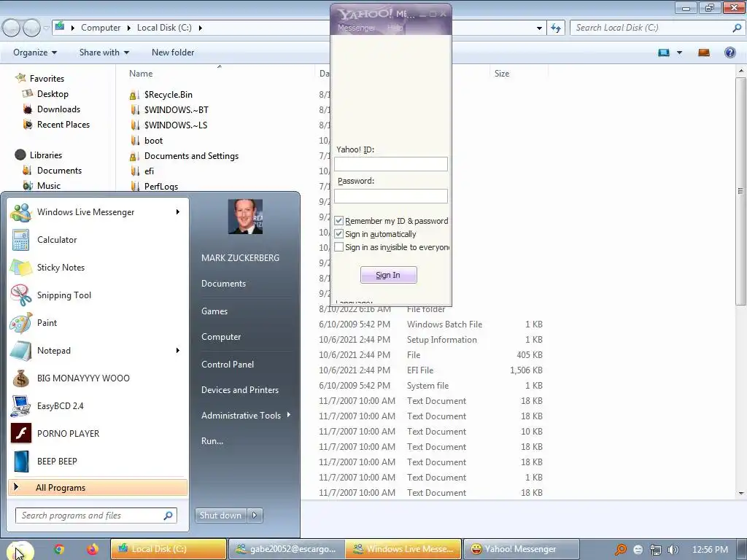Click the Yahoo! ID input field
The image size is (747, 560).
391,164
